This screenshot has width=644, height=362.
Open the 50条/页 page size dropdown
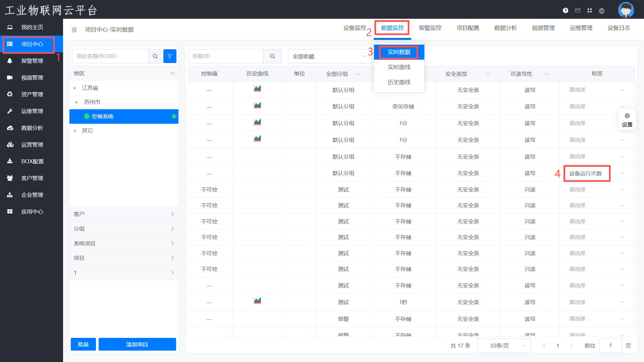click(x=504, y=346)
